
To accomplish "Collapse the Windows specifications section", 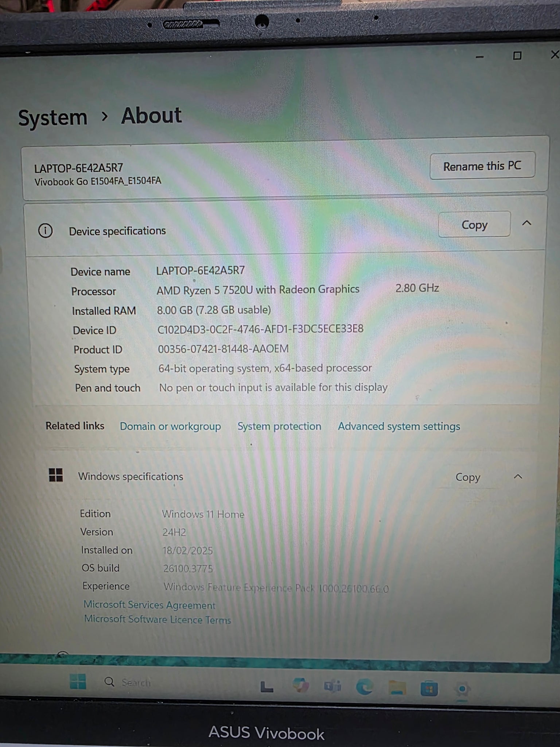I will coord(518,477).
